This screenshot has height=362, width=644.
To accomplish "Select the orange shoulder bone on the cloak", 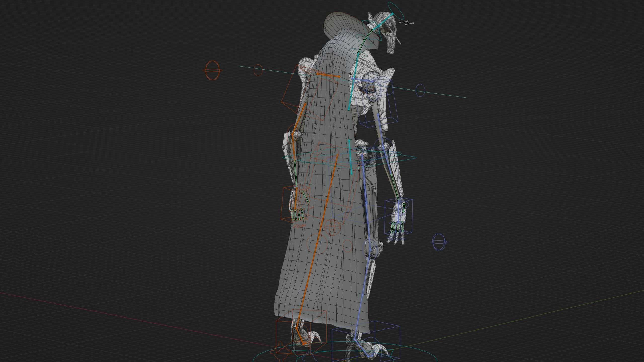I will point(328,75).
